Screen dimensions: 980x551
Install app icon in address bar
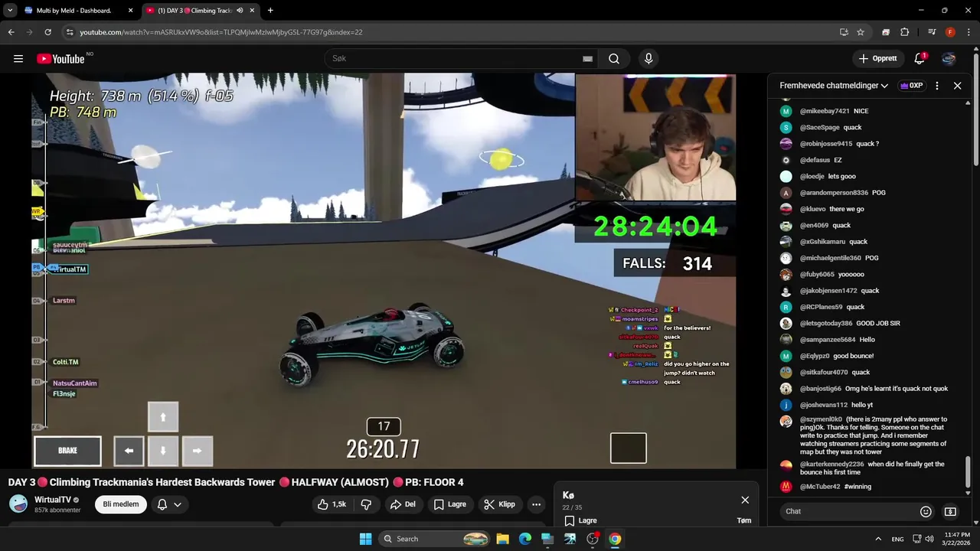pos(844,32)
